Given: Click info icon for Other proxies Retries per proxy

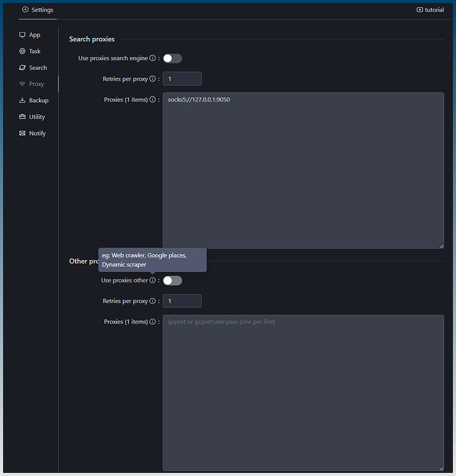Looking at the screenshot, I should click(153, 301).
